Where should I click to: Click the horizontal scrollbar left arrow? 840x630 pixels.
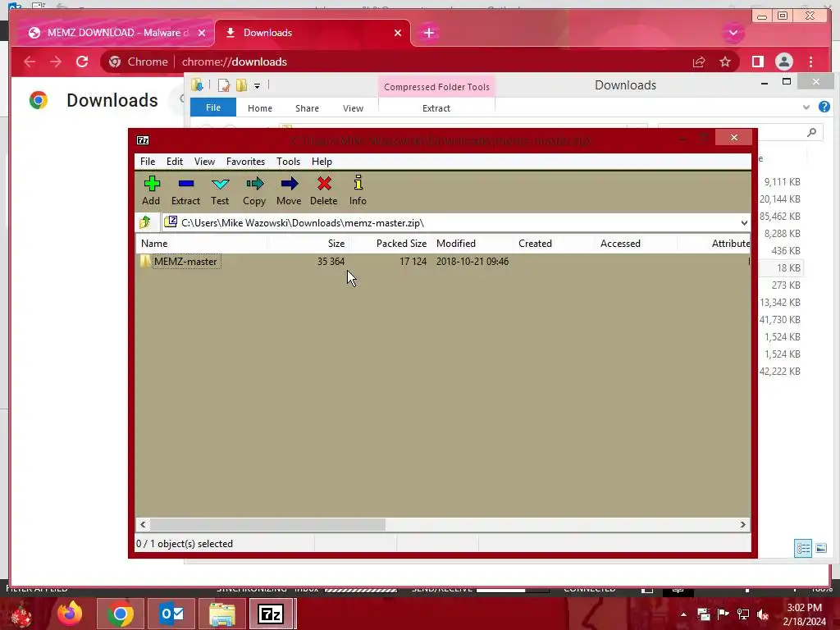pyautogui.click(x=143, y=524)
